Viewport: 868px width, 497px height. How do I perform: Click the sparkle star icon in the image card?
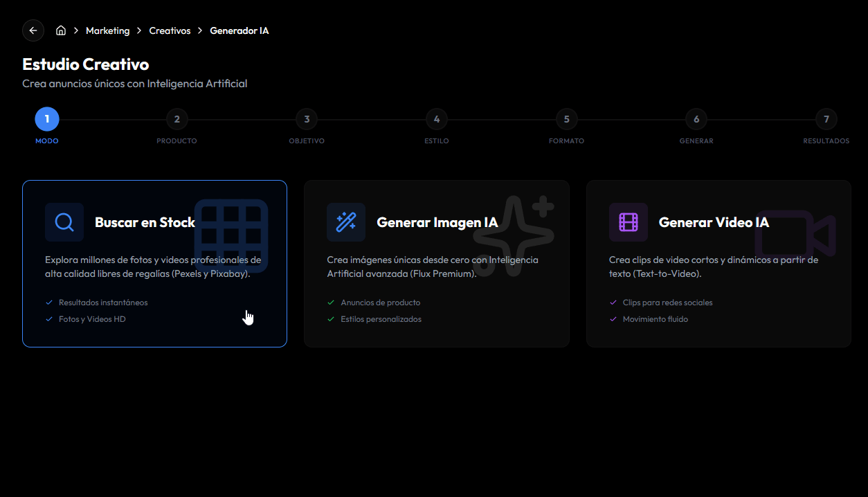(x=514, y=235)
